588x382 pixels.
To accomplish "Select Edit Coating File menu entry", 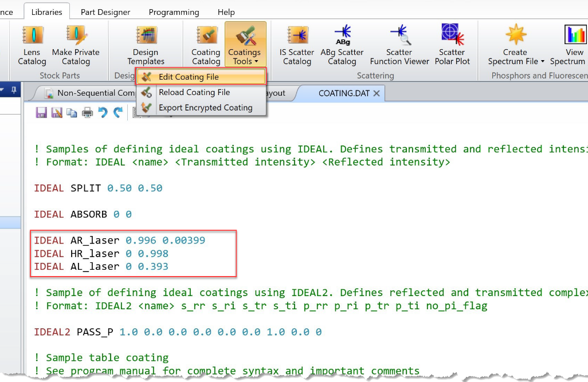I will [201, 77].
